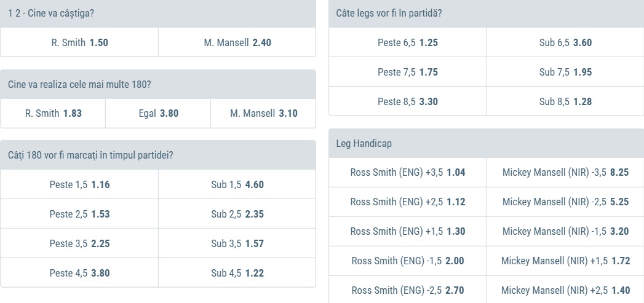644x303 pixels.
Task: Collapse 'Cine va realiza cele mai multe 180?' header
Action: 158,84
